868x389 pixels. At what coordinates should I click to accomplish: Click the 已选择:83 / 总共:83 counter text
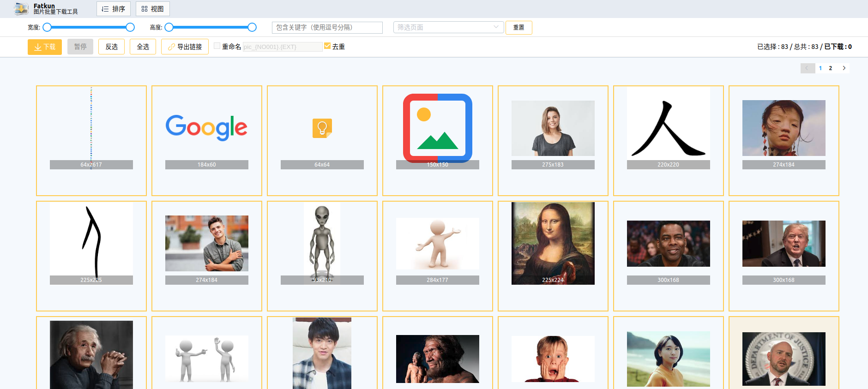(x=788, y=47)
